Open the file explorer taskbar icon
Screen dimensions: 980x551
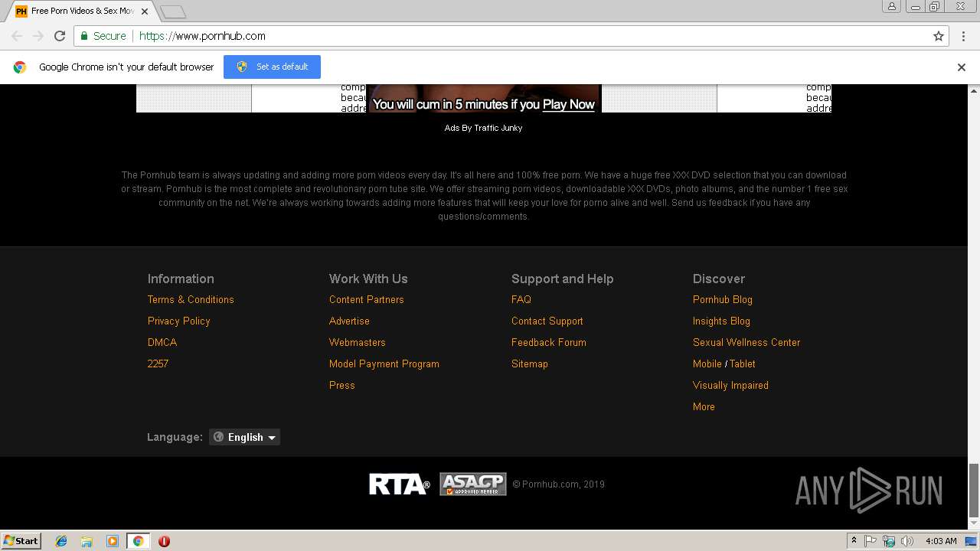coord(87,541)
